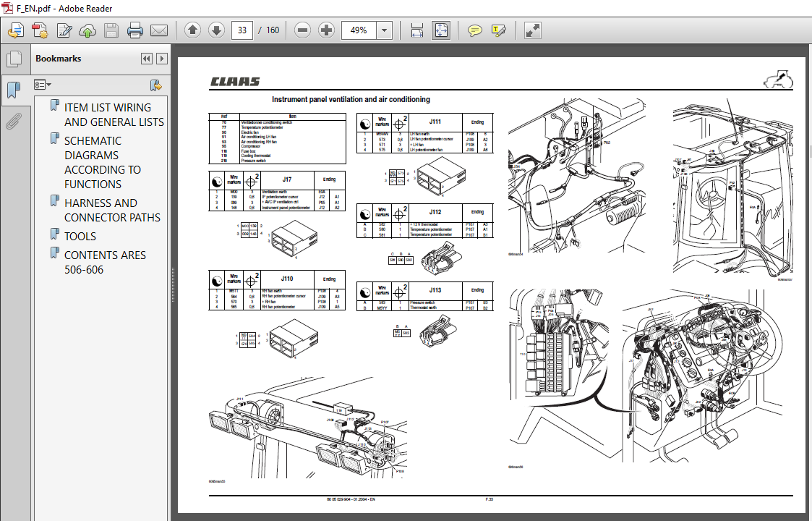The width and height of the screenshot is (812, 521).
Task: Click the save floppy disk icon
Action: point(111,30)
